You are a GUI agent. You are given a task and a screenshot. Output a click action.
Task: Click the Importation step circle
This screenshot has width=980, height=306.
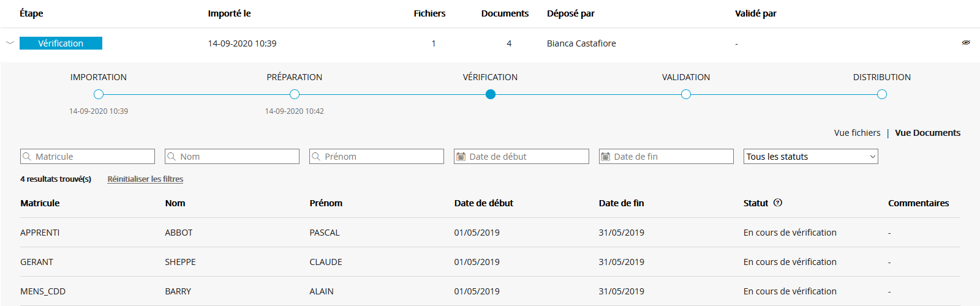99,94
